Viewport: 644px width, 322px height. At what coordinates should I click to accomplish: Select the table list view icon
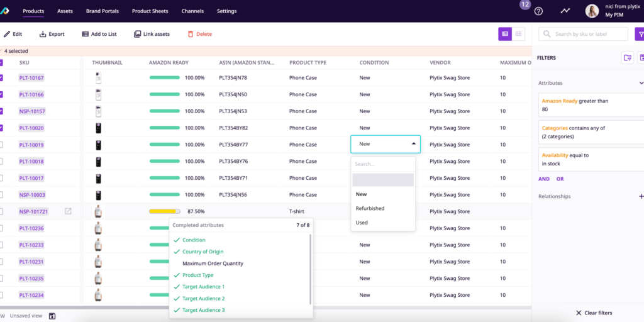(504, 34)
